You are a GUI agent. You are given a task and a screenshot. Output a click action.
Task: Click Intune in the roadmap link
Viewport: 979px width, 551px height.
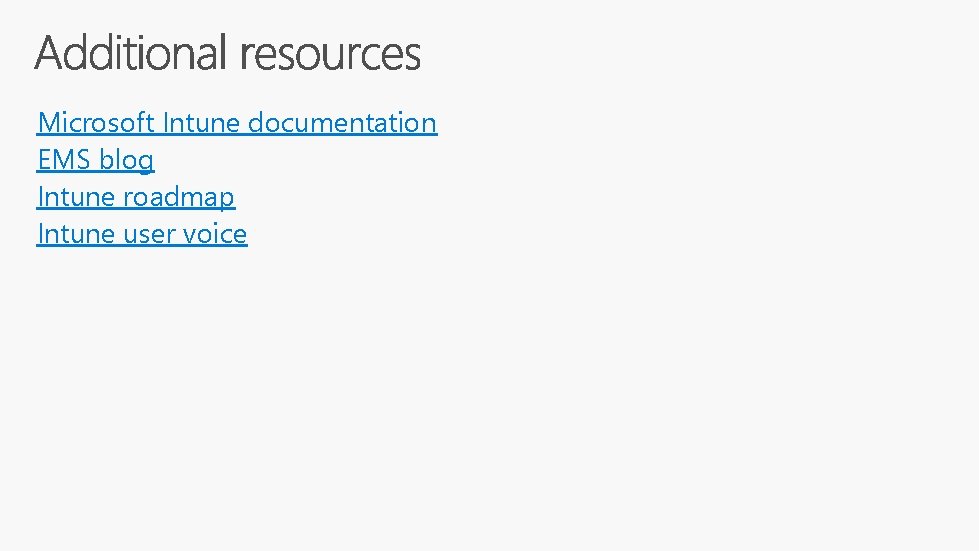(x=76, y=197)
